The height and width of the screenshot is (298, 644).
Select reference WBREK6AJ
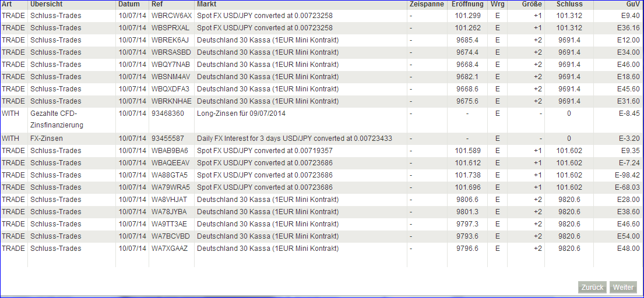170,40
